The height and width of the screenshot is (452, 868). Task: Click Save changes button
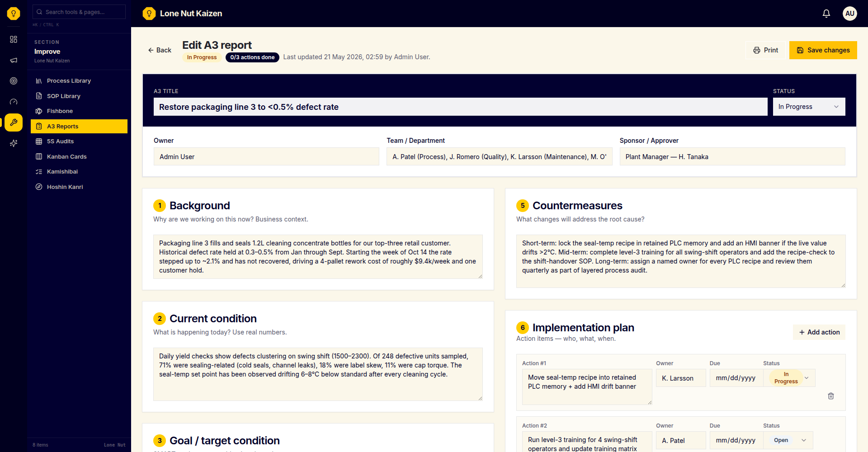pos(823,50)
